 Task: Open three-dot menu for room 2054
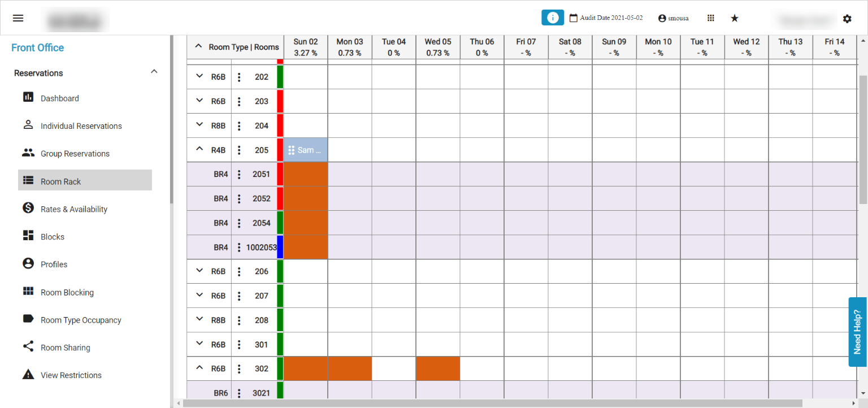pos(239,223)
